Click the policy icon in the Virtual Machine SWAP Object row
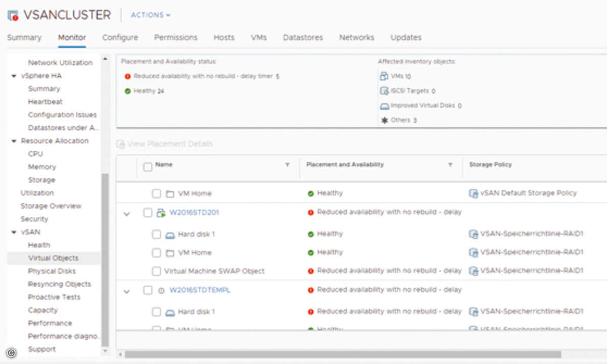This screenshot has width=607, height=364. pyautogui.click(x=473, y=270)
